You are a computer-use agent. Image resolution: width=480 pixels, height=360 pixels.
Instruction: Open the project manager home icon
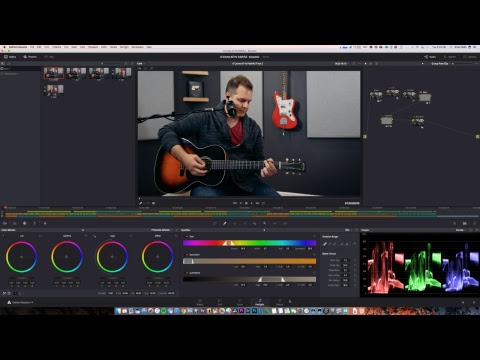[463, 302]
